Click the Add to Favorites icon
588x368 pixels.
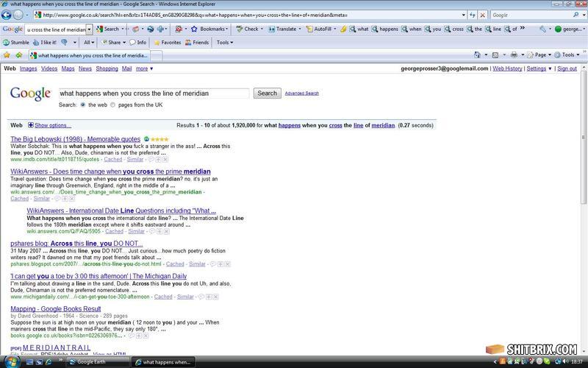19,55
